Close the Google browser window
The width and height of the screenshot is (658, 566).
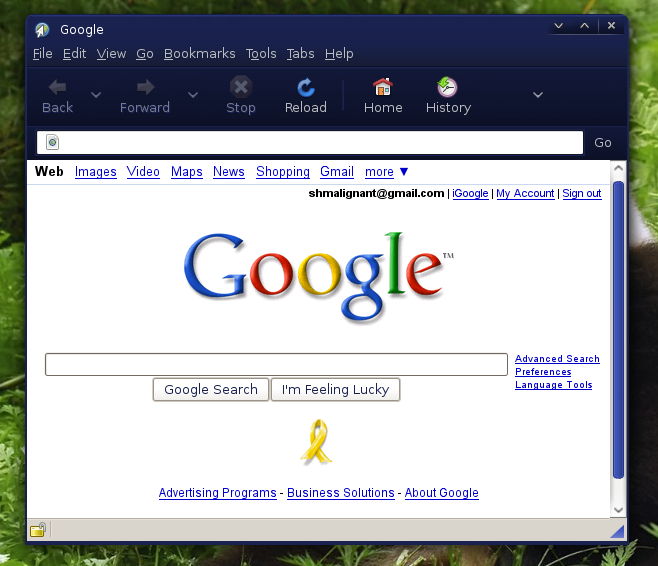pos(611,26)
